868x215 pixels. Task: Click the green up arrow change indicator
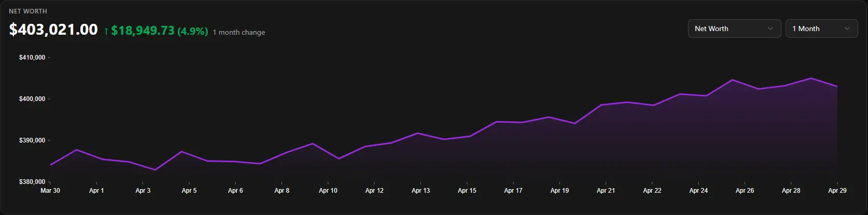(x=106, y=31)
